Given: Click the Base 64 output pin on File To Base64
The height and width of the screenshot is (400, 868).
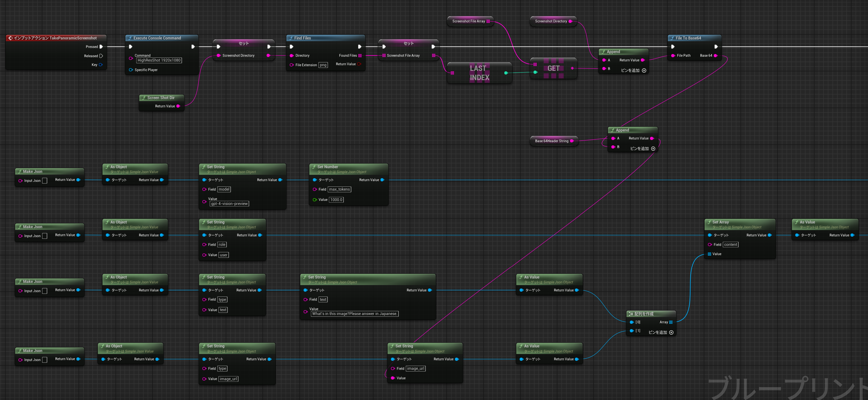Looking at the screenshot, I should point(715,56).
